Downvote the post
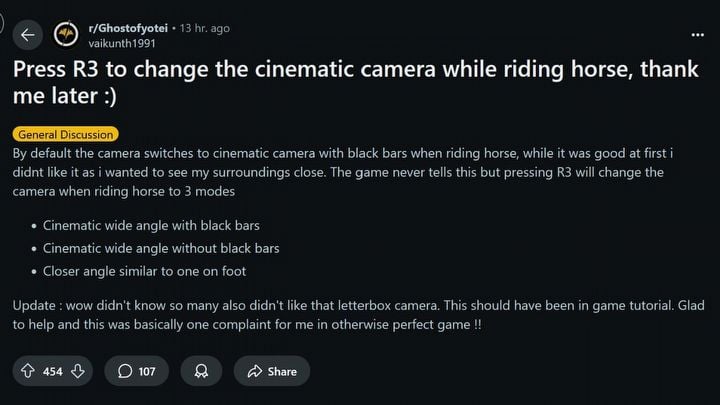Screen dimensions: 720x405 tap(78, 371)
